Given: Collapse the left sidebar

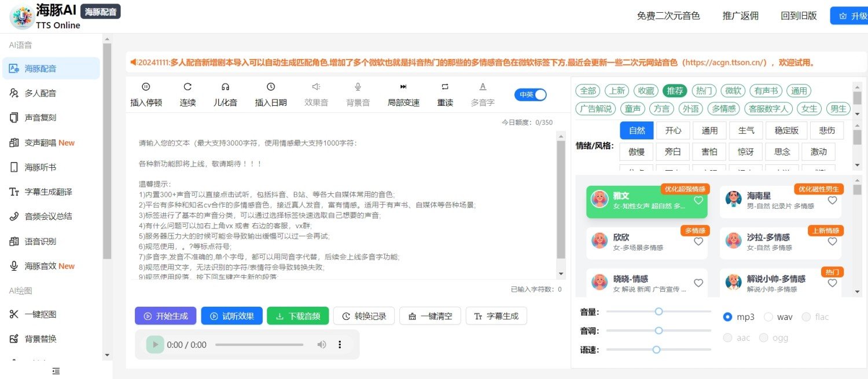Looking at the screenshot, I should click(56, 371).
